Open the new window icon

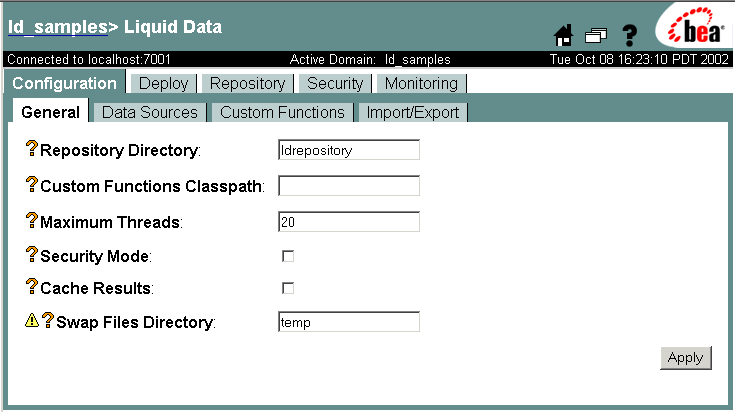click(x=596, y=36)
